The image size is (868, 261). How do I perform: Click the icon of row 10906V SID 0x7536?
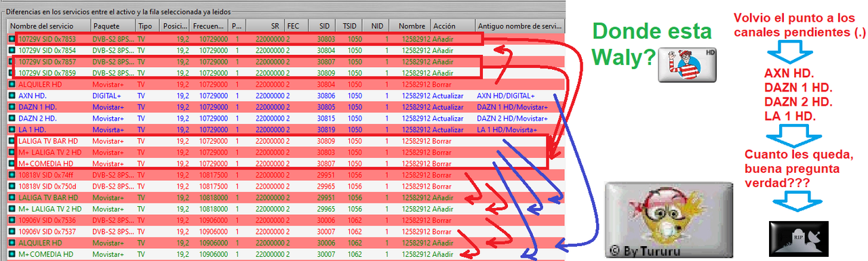(12, 220)
